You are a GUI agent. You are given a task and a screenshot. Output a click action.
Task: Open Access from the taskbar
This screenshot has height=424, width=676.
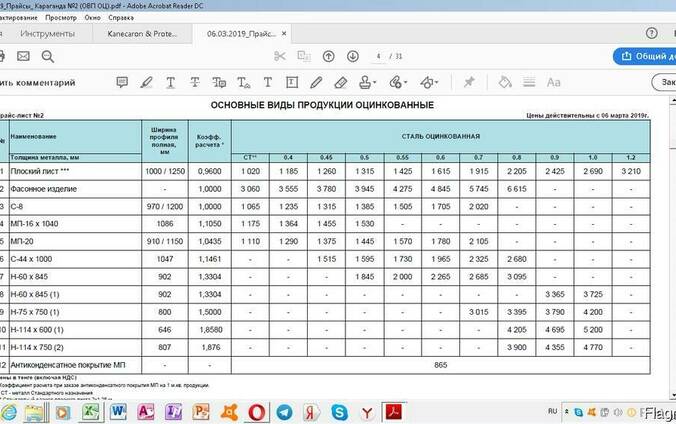coord(146,412)
